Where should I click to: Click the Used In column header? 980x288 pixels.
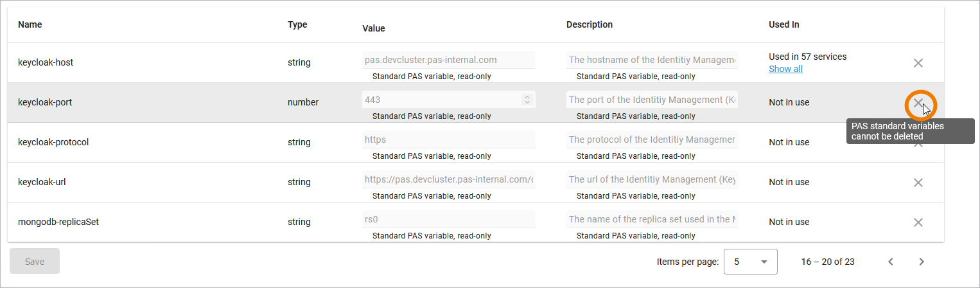click(783, 24)
